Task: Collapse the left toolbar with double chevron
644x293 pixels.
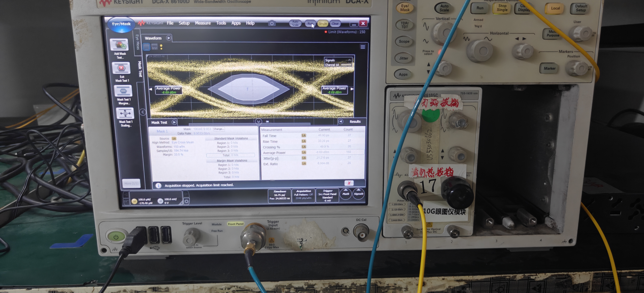Action: pos(142,112)
